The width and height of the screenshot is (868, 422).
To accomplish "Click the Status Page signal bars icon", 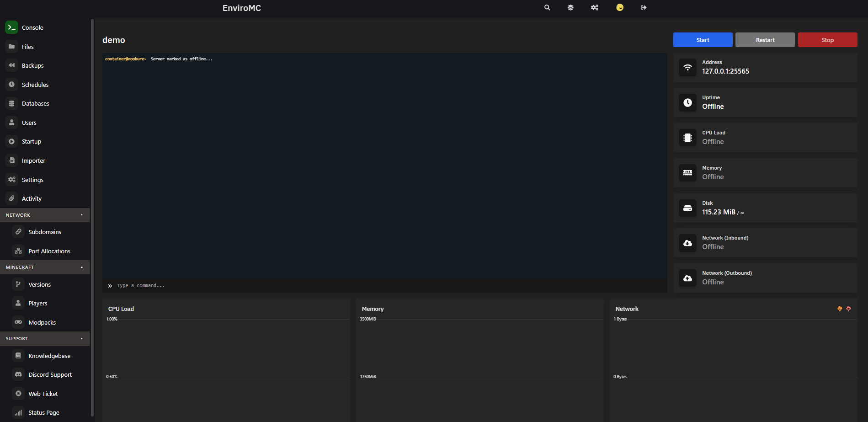I will coord(18,412).
